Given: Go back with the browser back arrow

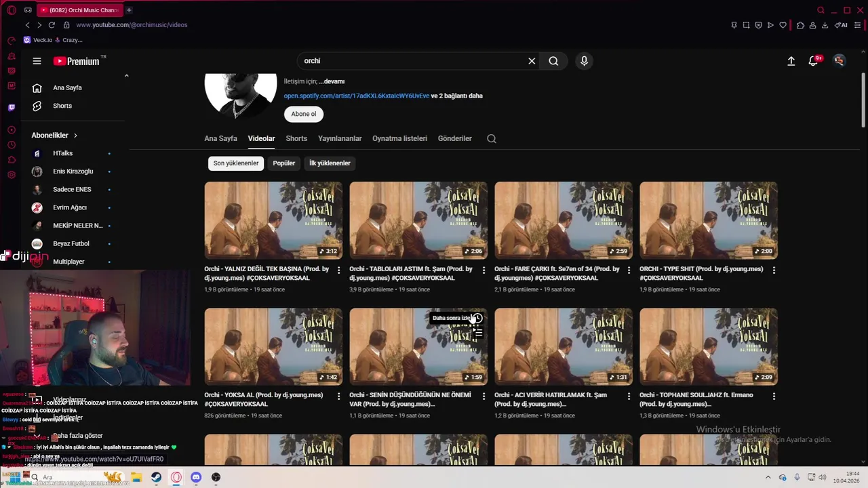Looking at the screenshot, I should pos(28,25).
